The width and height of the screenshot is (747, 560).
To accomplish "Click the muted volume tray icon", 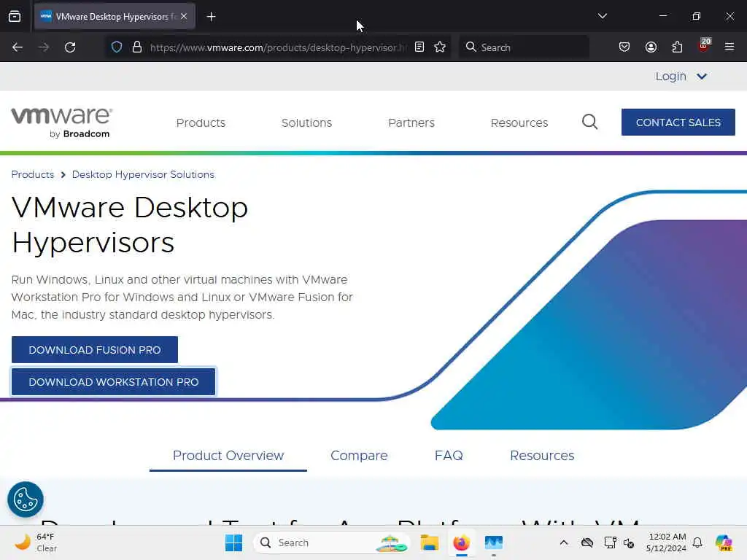I will point(629,542).
